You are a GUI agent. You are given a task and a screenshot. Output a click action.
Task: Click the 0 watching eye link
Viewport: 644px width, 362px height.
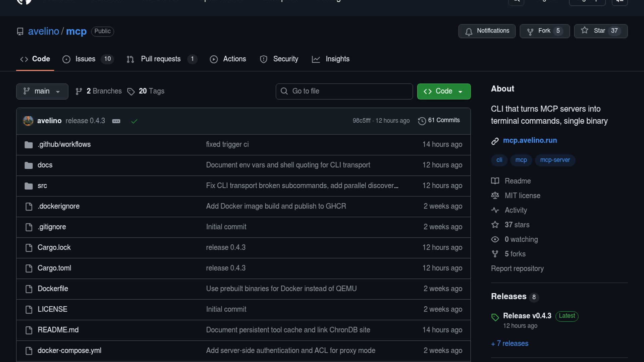[495, 239]
